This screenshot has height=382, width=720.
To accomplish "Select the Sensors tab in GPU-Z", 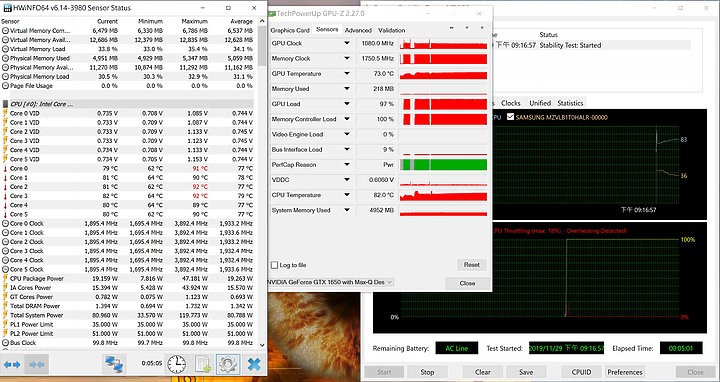I will (x=327, y=29).
